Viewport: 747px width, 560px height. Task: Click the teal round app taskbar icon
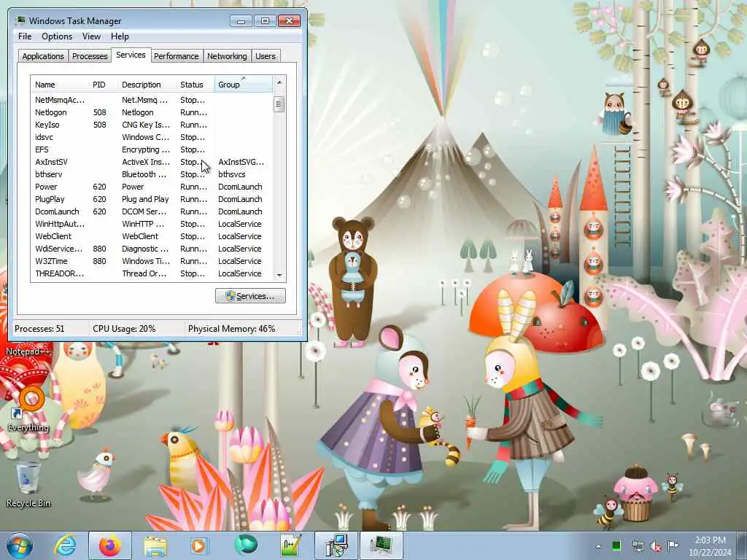[245, 545]
